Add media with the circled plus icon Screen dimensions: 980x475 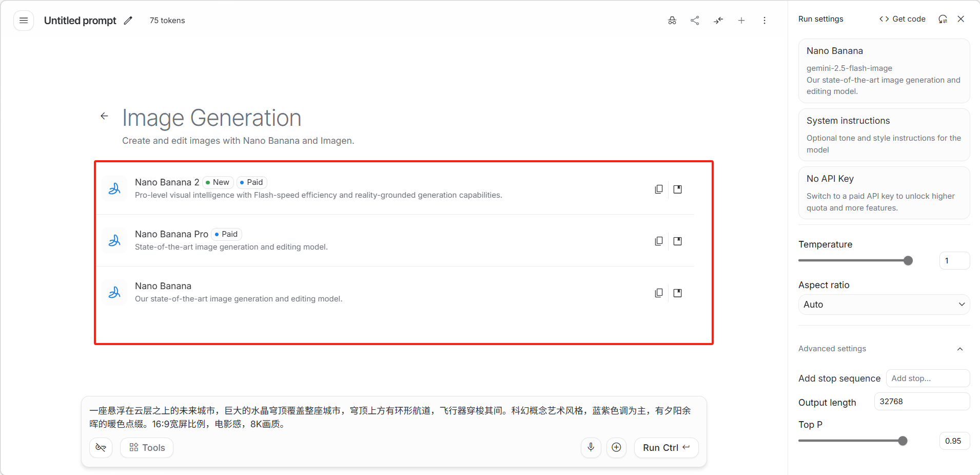click(617, 447)
